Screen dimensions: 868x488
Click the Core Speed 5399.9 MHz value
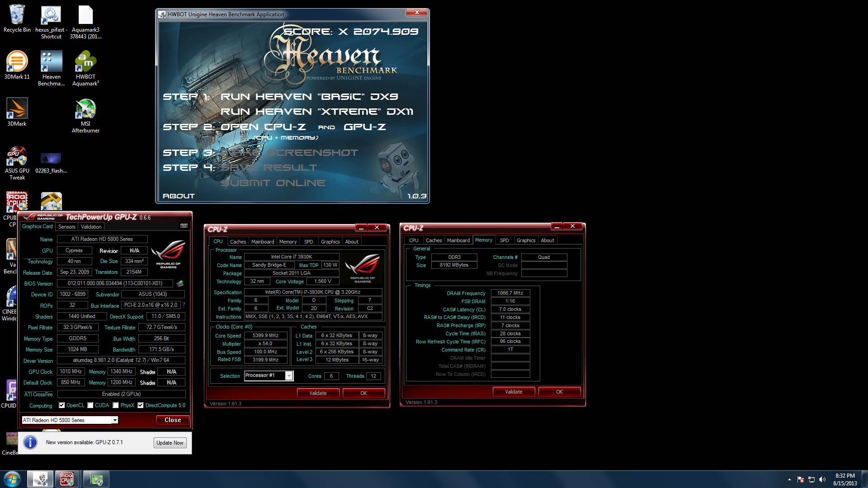265,336
